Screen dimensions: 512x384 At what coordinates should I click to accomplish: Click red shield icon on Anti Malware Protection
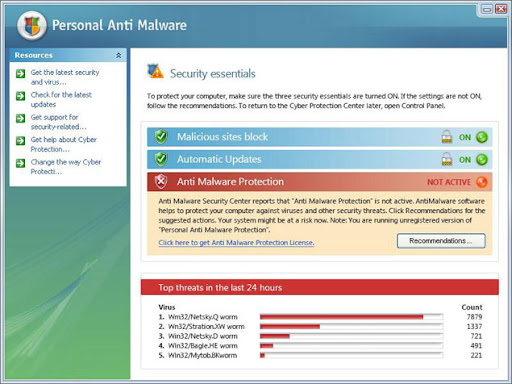tap(161, 182)
